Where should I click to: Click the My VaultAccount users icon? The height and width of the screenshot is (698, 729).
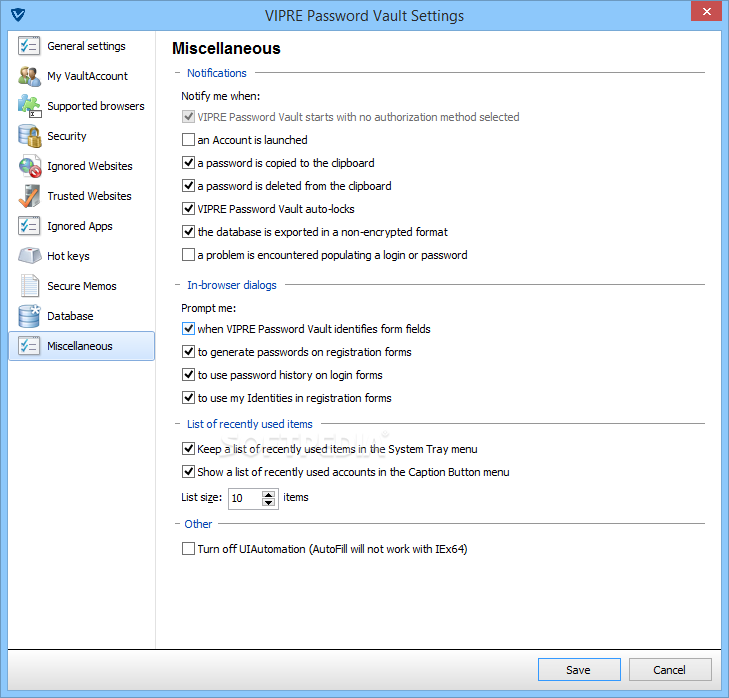pos(29,76)
